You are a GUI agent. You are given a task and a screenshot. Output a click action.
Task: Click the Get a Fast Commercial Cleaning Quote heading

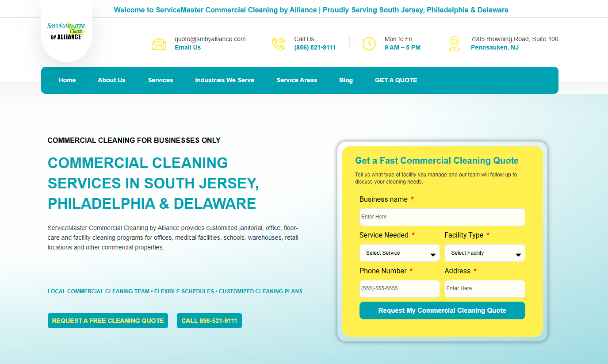[x=437, y=161]
